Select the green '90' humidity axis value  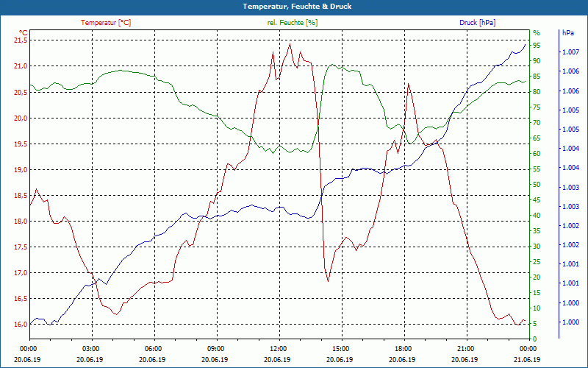pyautogui.click(x=537, y=61)
